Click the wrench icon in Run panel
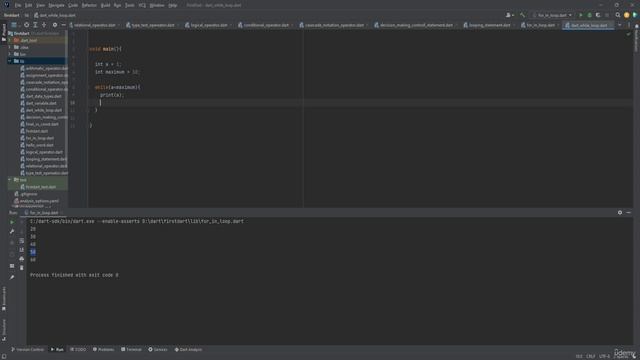The image size is (640, 360). [12, 231]
